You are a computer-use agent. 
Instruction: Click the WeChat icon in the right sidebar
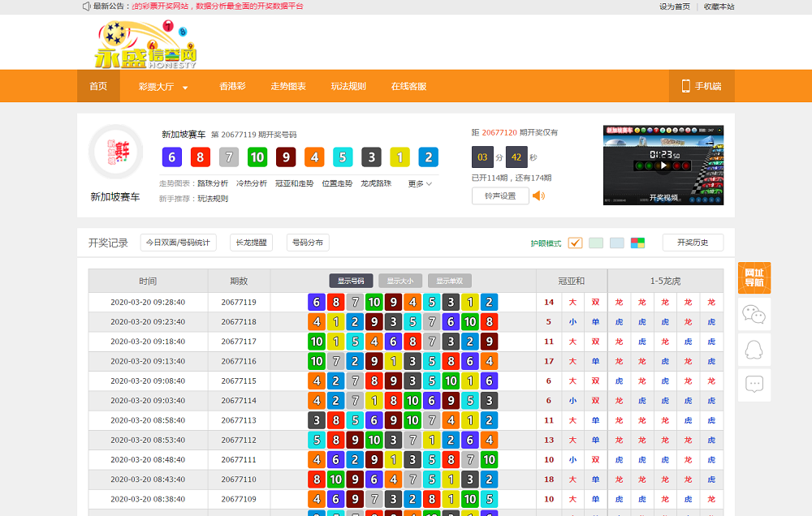coord(754,315)
